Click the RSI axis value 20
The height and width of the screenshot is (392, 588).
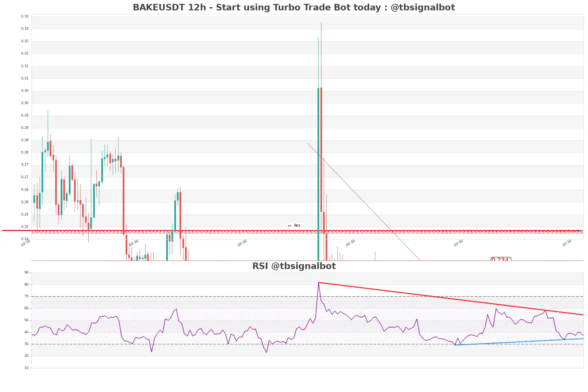(x=26, y=356)
